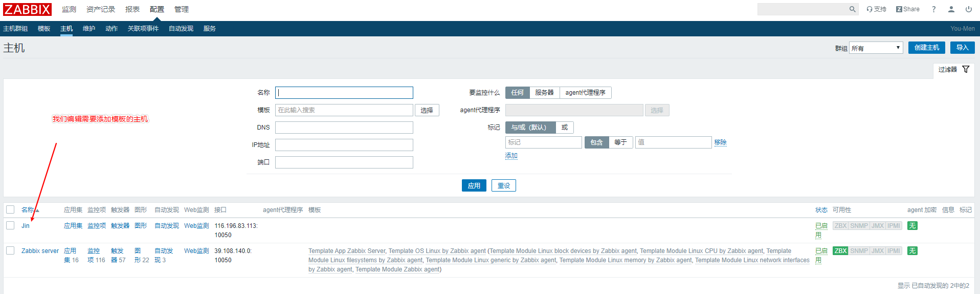Open the 报表 menu
The height and width of the screenshot is (294, 980).
pyautogui.click(x=132, y=9)
